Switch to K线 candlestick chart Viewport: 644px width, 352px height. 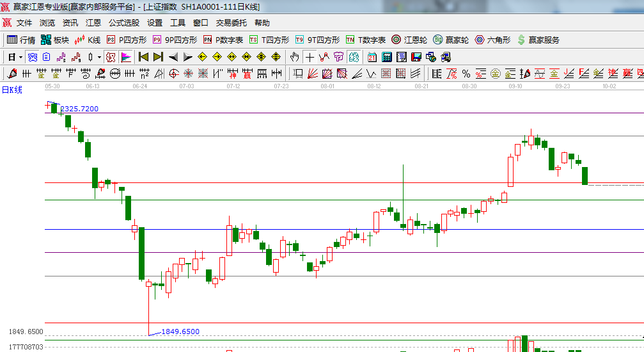pos(88,40)
